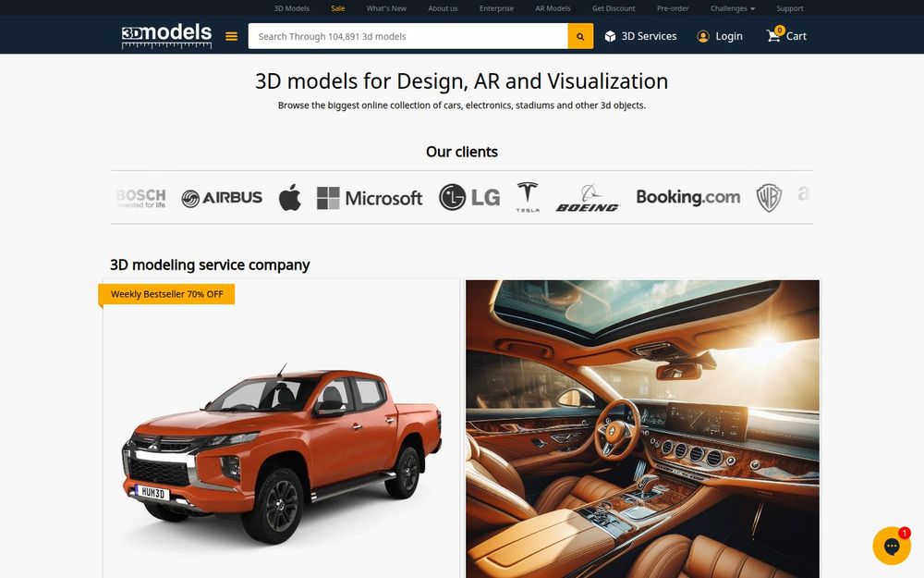Screen dimensions: 924x578
Task: Open the Sale menu item
Action: [338, 8]
